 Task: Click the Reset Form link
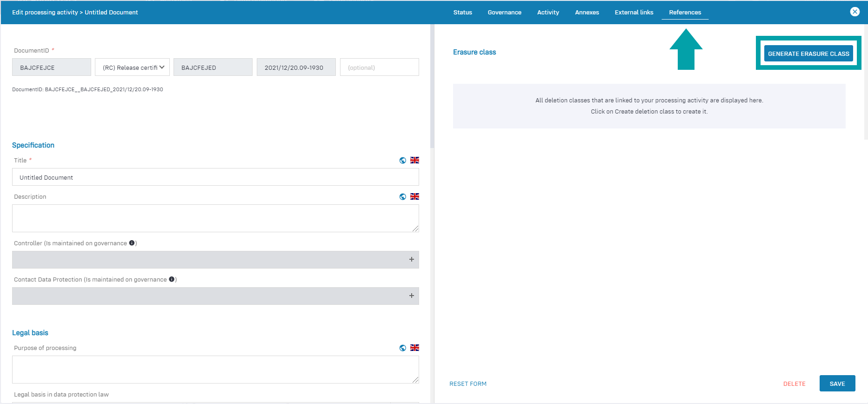click(x=467, y=384)
